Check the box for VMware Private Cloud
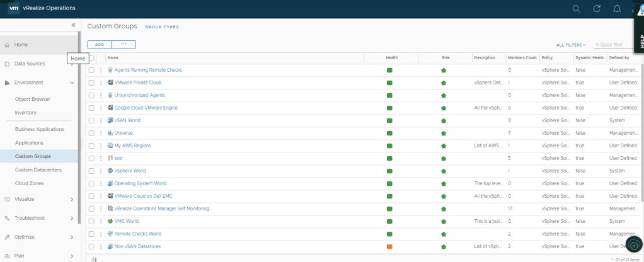 coord(91,83)
